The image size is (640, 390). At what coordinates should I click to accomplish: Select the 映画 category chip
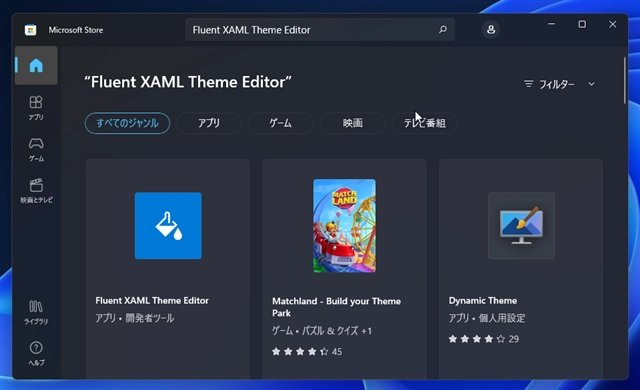pyautogui.click(x=352, y=123)
